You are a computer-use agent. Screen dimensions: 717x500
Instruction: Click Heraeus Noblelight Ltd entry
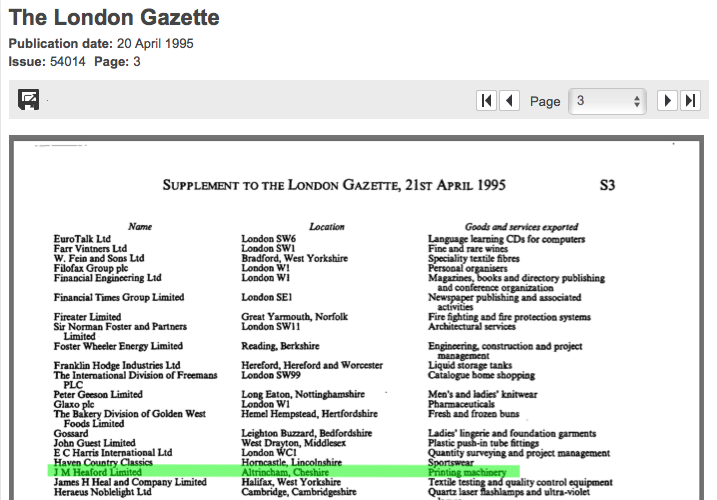coord(102,492)
